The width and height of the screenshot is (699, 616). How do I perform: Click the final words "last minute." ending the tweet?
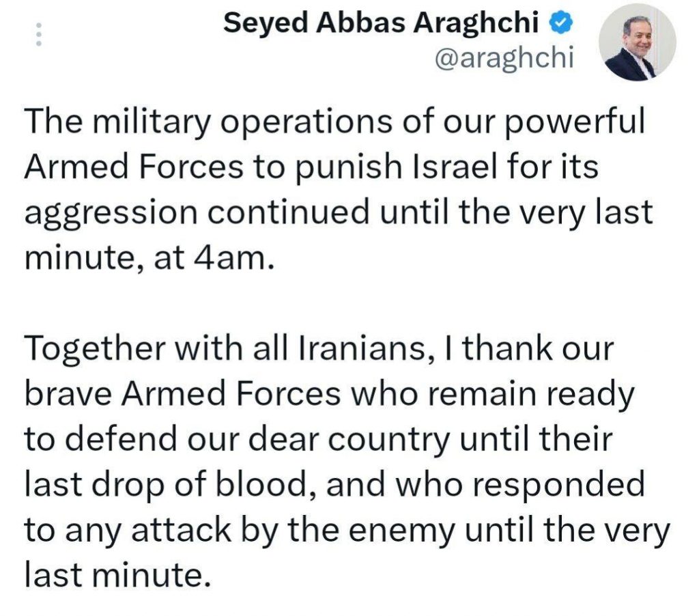tap(117, 575)
